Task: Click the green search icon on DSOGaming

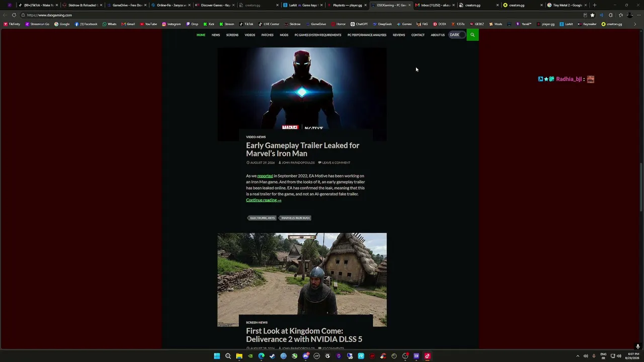Action: click(x=472, y=35)
